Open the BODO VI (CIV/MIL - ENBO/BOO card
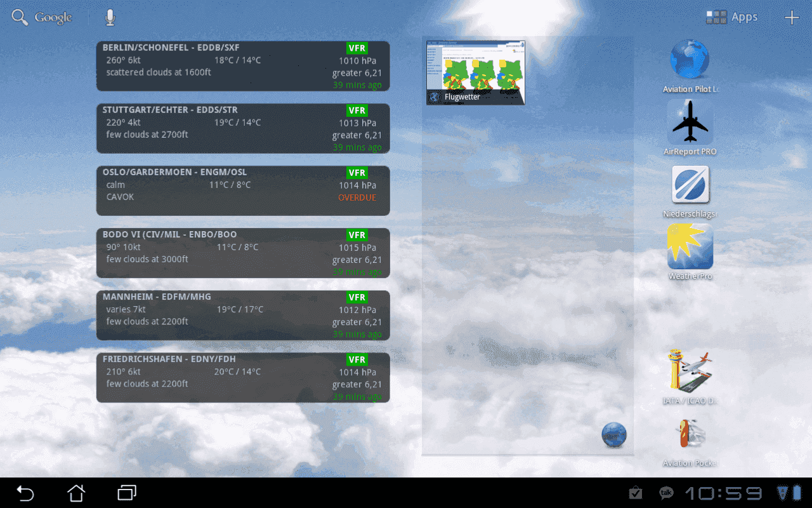Viewport: 812px width, 508px height. click(x=243, y=253)
